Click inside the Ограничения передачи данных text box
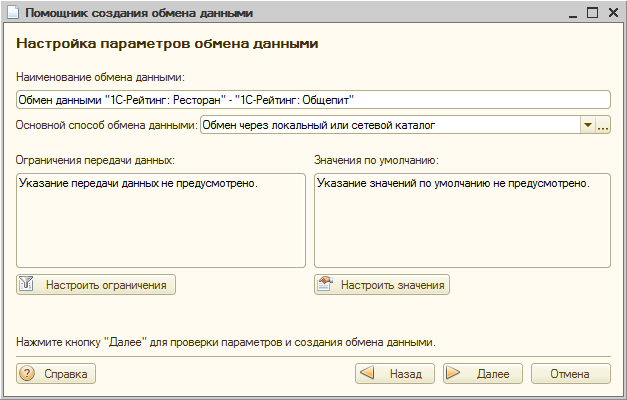 [160, 220]
